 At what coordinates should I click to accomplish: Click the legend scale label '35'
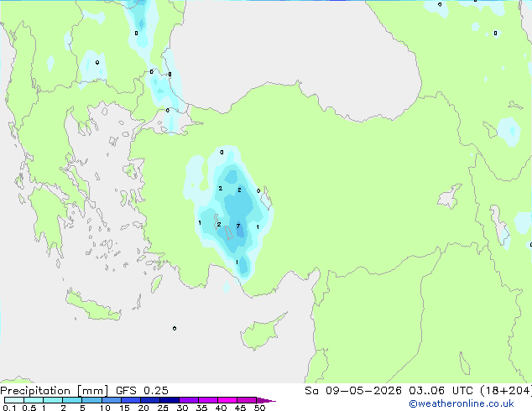pos(201,408)
